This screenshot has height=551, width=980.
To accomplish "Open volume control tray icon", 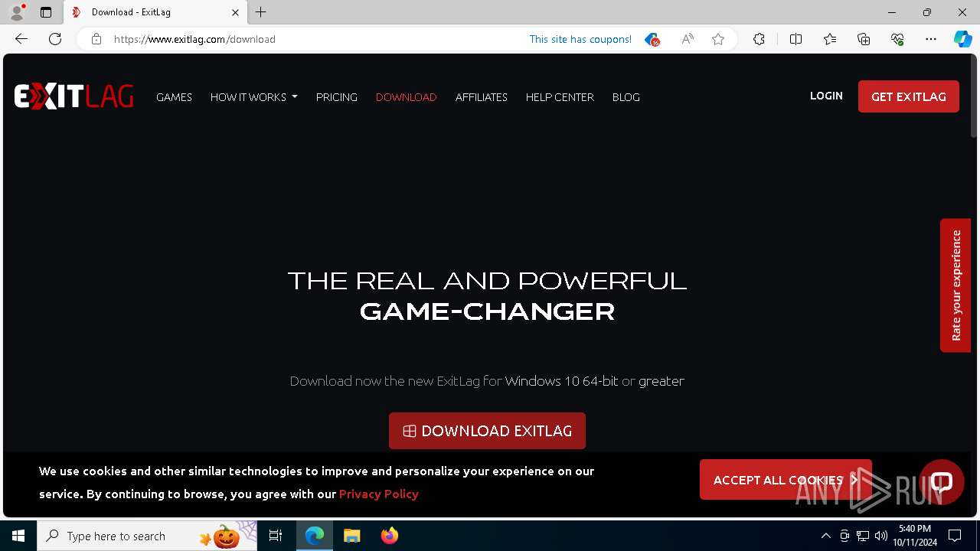I will pyautogui.click(x=881, y=536).
